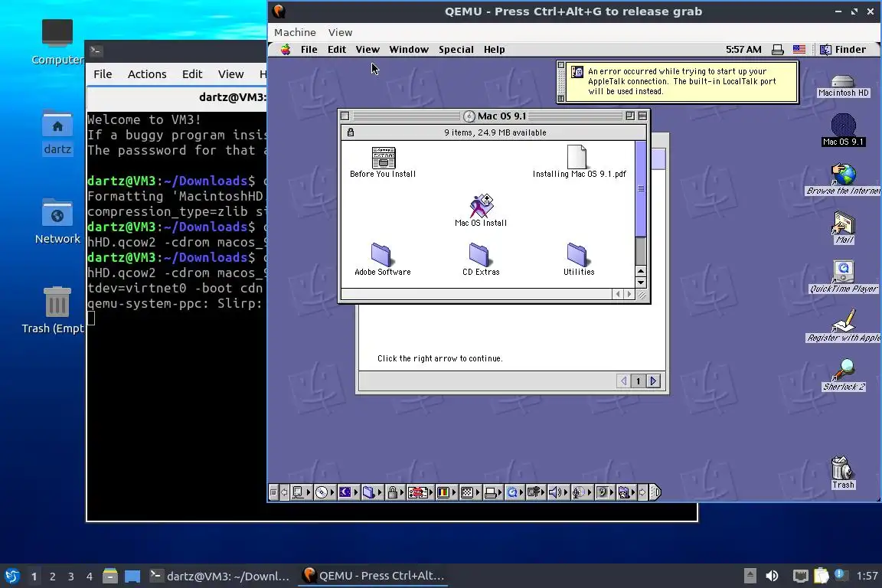Screen dimensions: 882x588
Task: Click the Keychain padlock control strip icon
Action: coord(393,492)
